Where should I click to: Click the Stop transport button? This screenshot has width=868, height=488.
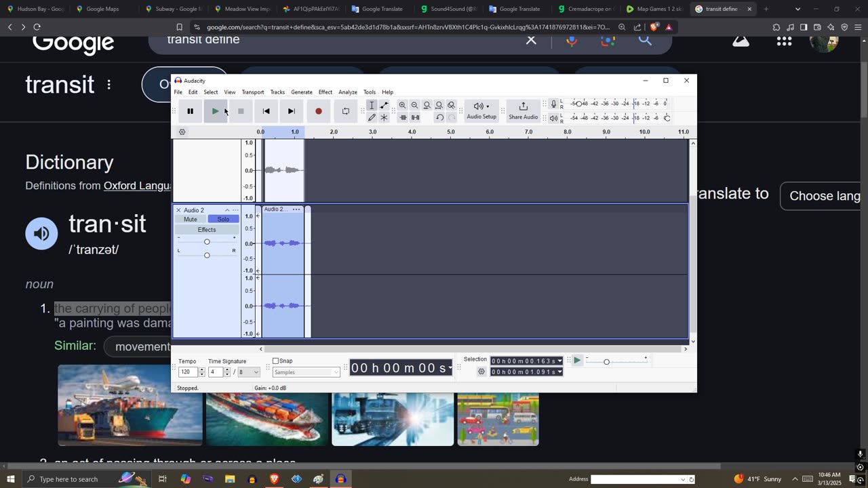[241, 111]
